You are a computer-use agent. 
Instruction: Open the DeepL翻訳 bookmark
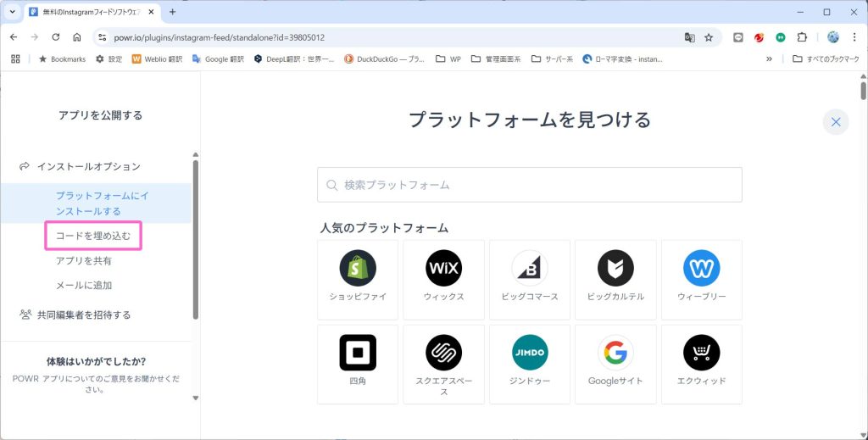click(x=294, y=58)
